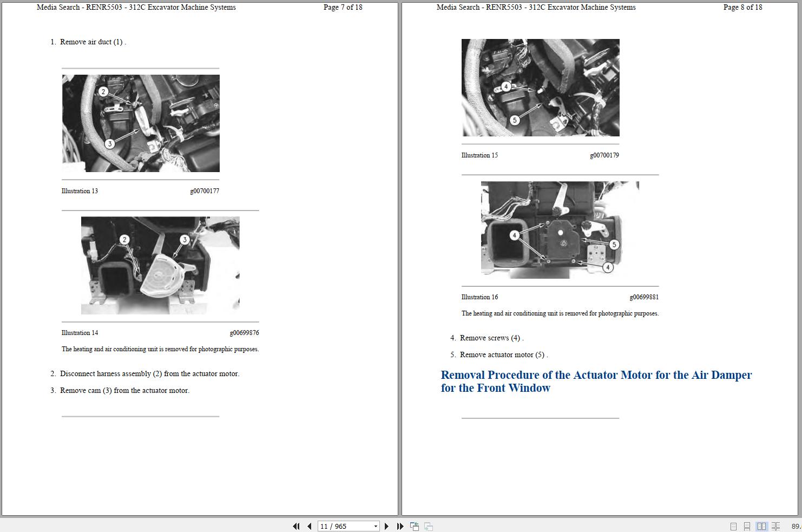Click the 'Illustration 15' caption
The image size is (802, 532).
click(x=479, y=155)
